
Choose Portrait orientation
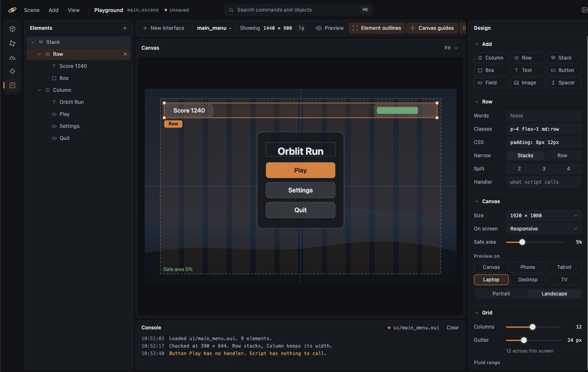[x=501, y=294]
